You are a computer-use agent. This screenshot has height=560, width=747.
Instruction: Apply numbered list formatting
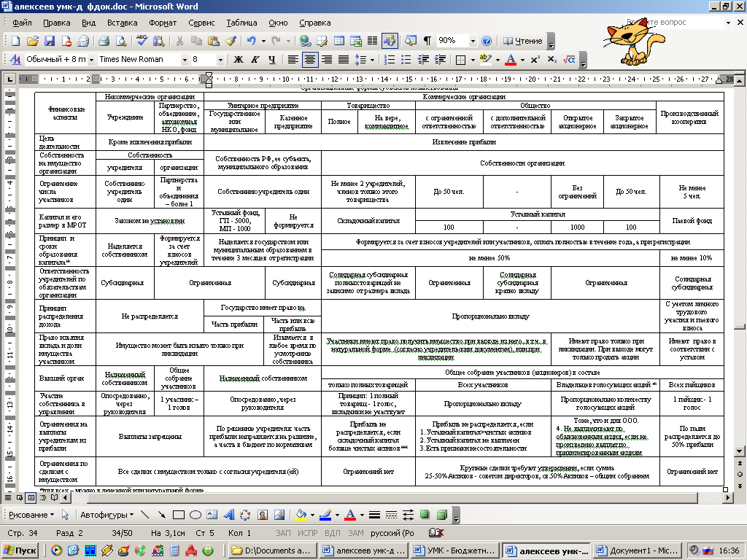[390, 60]
